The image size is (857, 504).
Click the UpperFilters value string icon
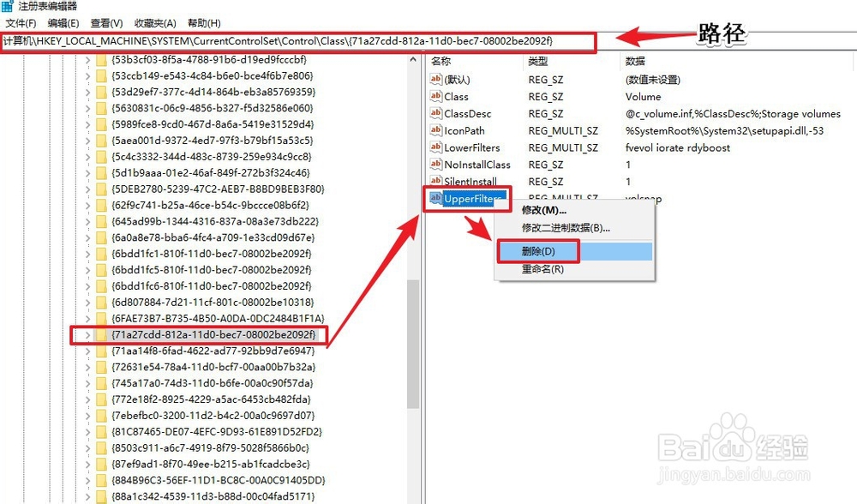coord(435,198)
